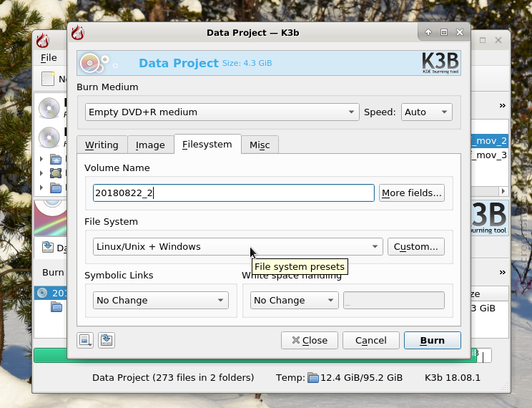Viewport: 532px width, 408px height.
Task: Click the Burn button
Action: pyautogui.click(x=432, y=341)
